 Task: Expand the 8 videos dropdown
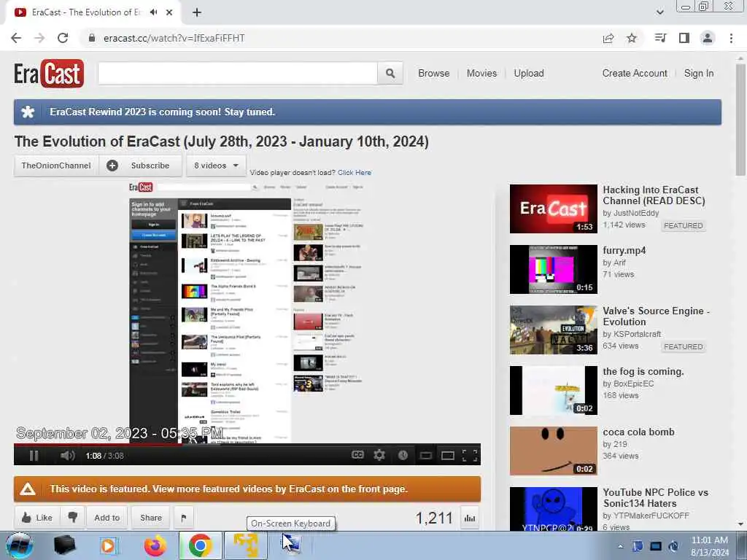coord(216,166)
